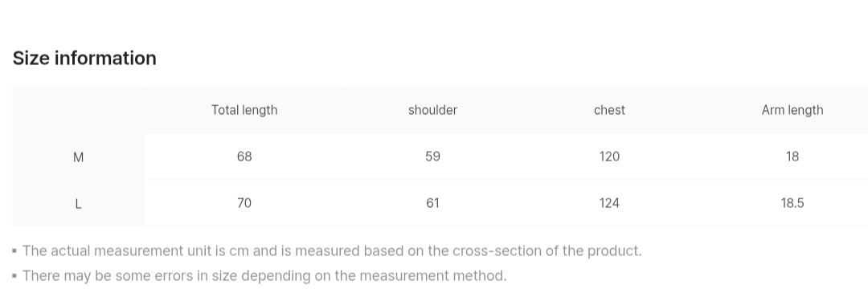Click the M chest value 120
The image size is (868, 305).
click(609, 157)
